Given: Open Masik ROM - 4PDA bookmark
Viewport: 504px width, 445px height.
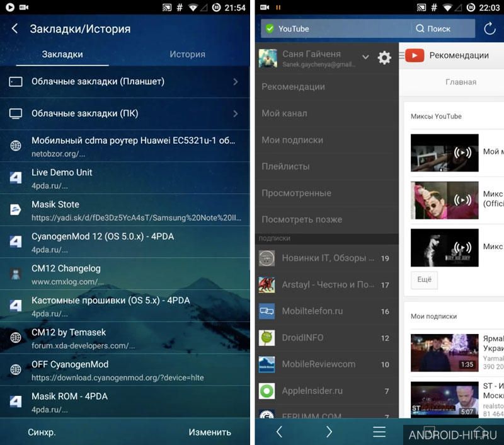Looking at the screenshot, I should pyautogui.click(x=125, y=402).
